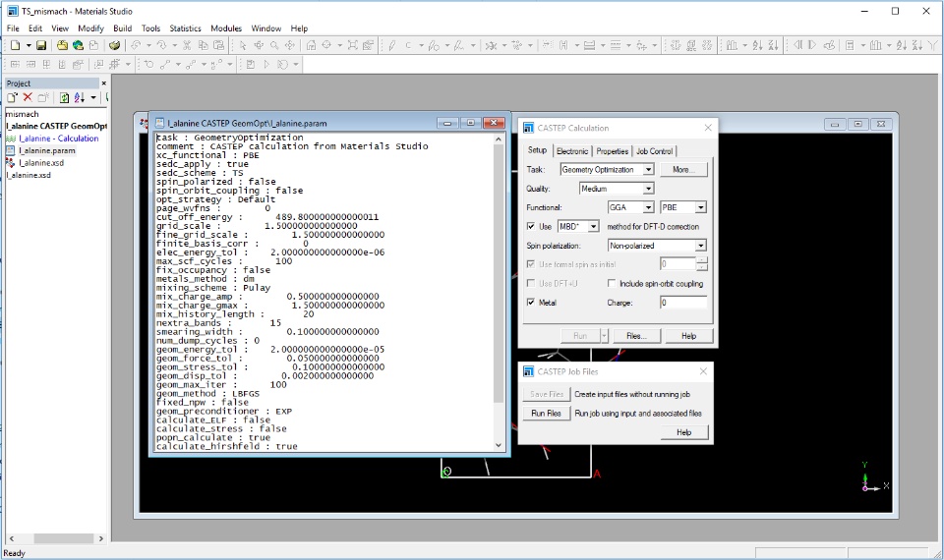Viewport: 944px width, 560px height.
Task: Open the Modify menu
Action: coord(90,28)
